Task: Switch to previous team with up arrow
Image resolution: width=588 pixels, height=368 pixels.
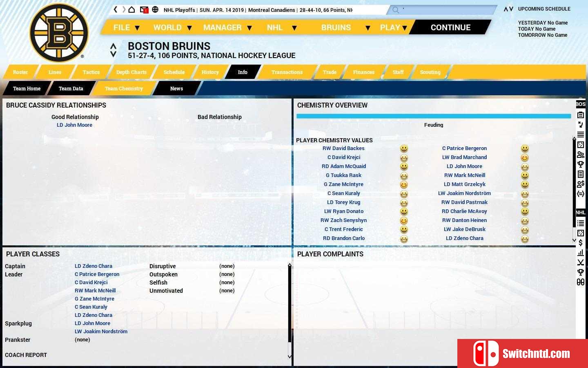Action: click(x=114, y=46)
